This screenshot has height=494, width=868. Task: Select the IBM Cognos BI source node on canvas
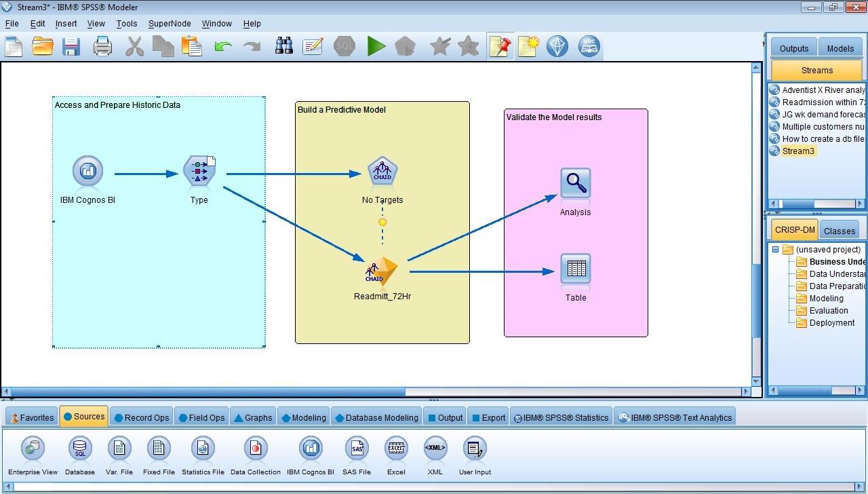pos(87,171)
